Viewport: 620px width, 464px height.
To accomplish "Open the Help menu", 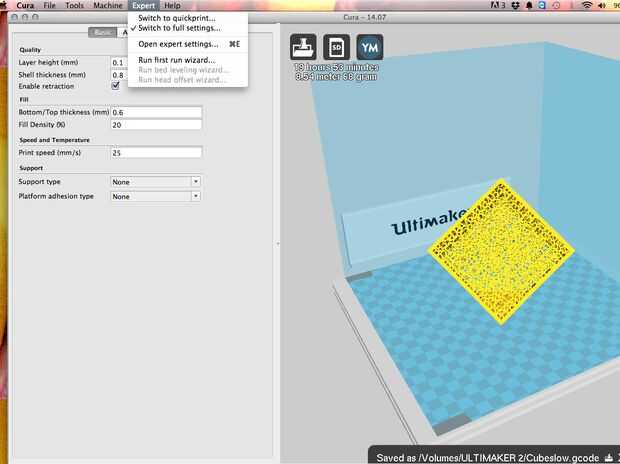I will pyautogui.click(x=172, y=5).
